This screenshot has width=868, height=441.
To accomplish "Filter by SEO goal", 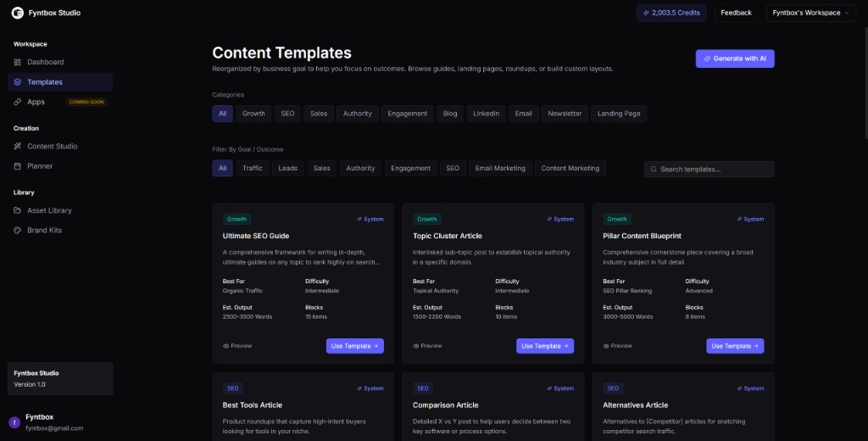I will click(453, 169).
